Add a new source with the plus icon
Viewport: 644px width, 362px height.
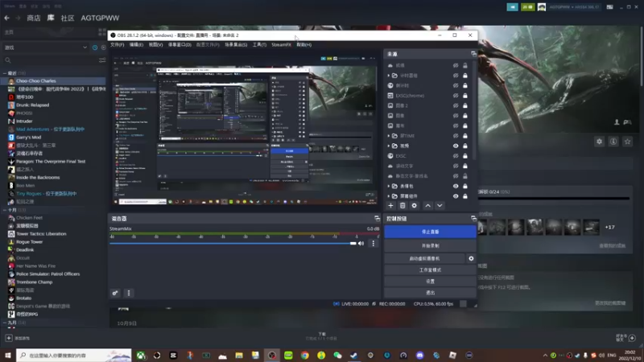390,206
